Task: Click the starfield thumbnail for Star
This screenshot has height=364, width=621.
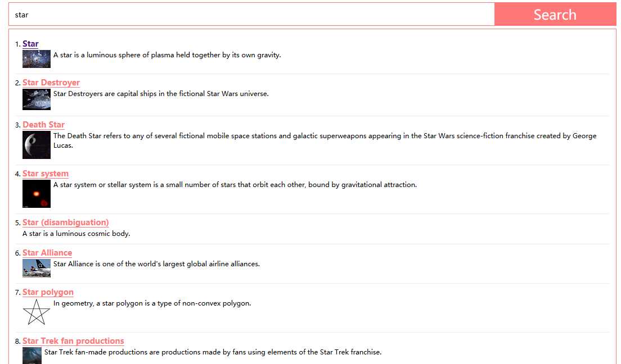Action: tap(37, 59)
